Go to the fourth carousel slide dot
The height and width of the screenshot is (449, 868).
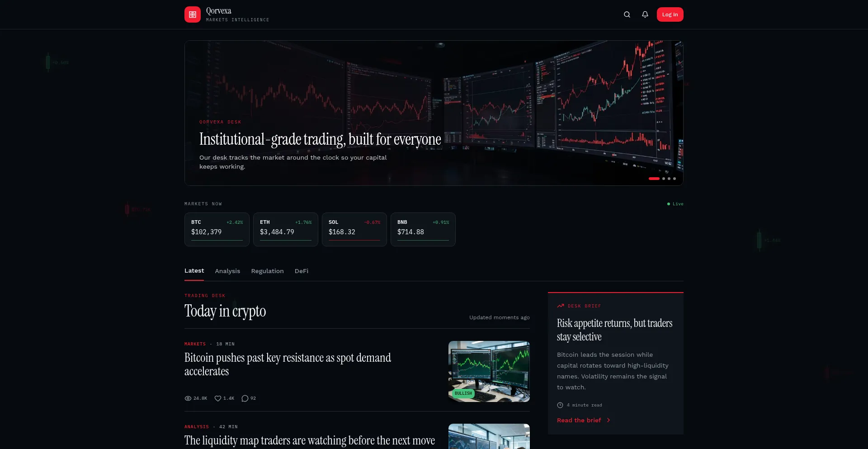point(675,179)
